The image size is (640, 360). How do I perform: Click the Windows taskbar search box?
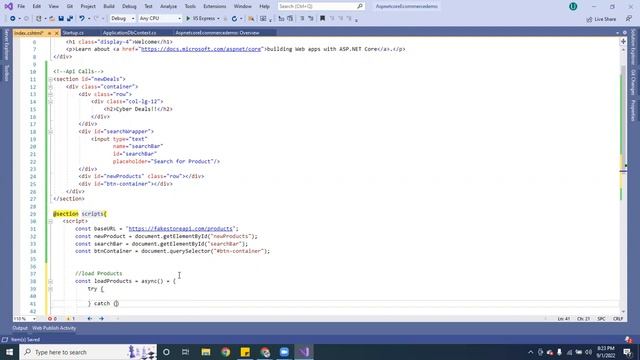click(88, 352)
